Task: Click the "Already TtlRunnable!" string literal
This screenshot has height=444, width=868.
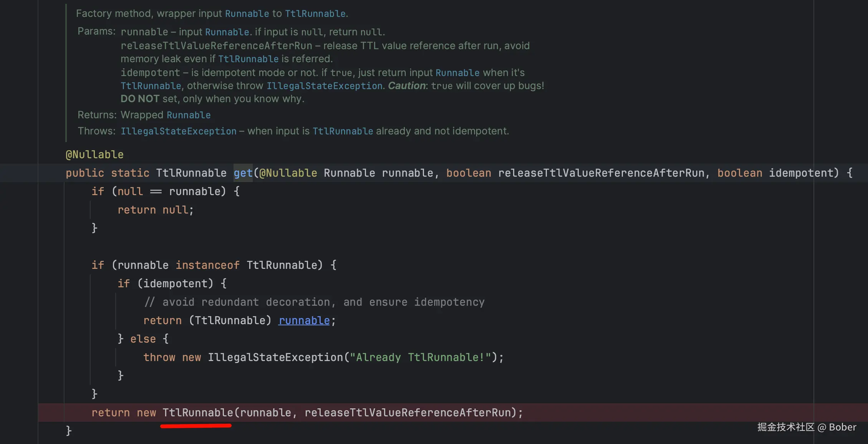Action: tap(420, 358)
